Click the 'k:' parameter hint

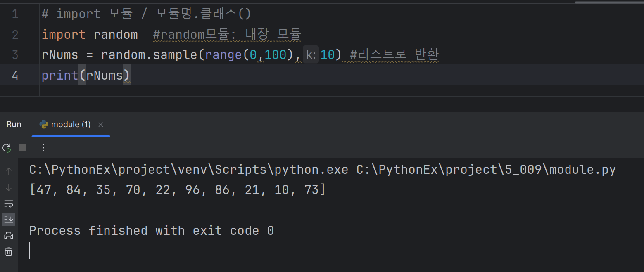pos(311,55)
